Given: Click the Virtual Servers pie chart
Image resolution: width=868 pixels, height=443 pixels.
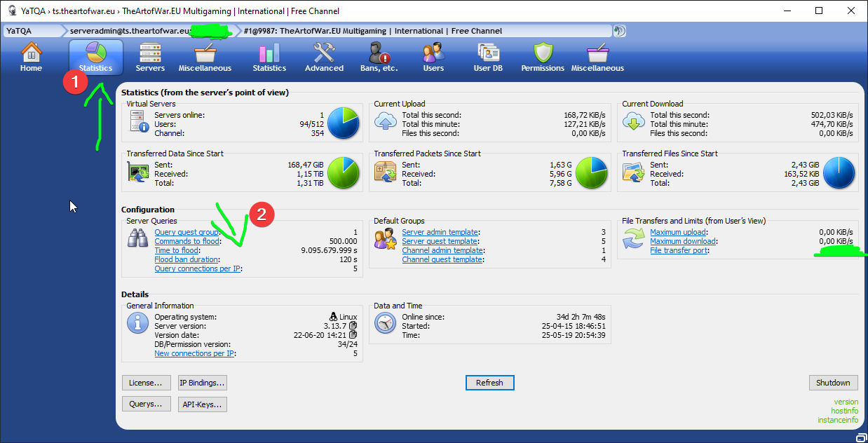Looking at the screenshot, I should (x=344, y=123).
